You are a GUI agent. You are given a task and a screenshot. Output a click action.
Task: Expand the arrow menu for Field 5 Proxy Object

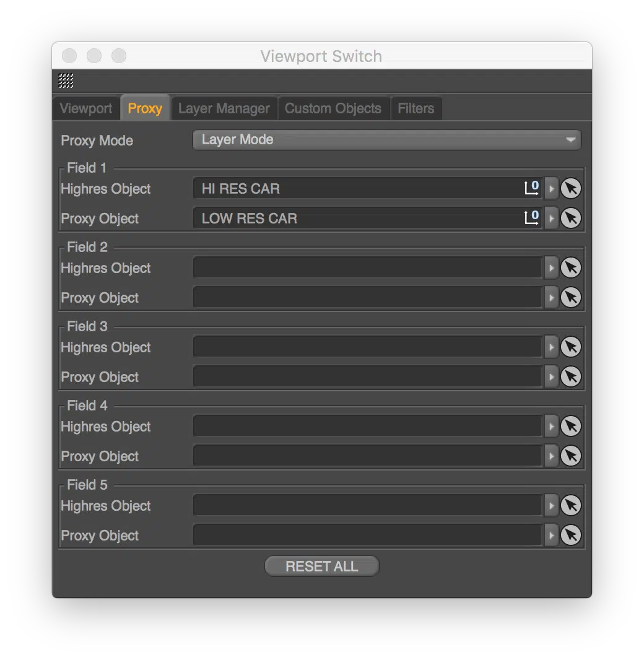pyautogui.click(x=551, y=535)
